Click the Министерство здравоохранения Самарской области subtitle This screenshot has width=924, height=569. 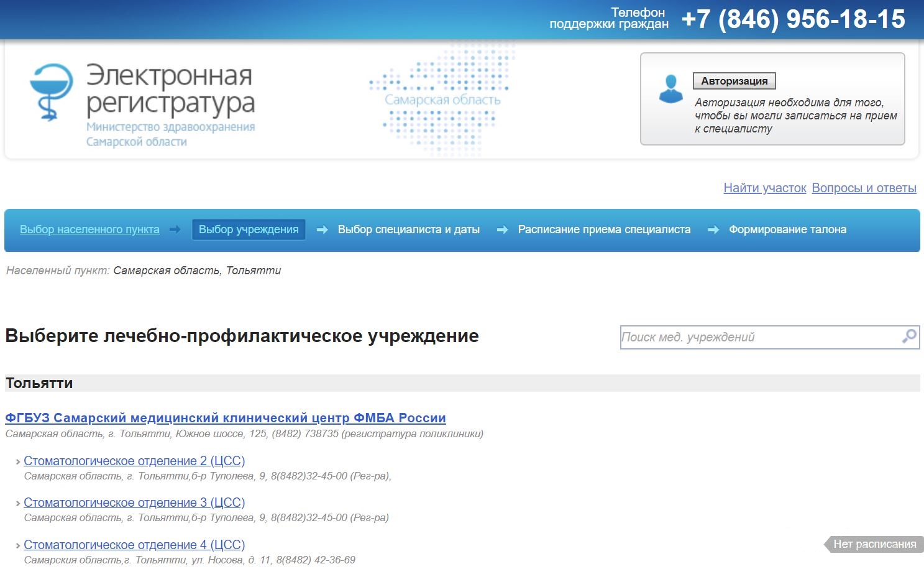(x=170, y=134)
